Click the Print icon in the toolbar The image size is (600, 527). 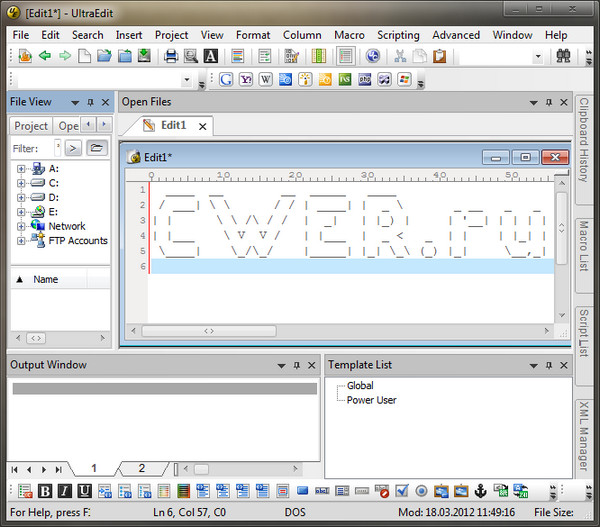click(171, 56)
